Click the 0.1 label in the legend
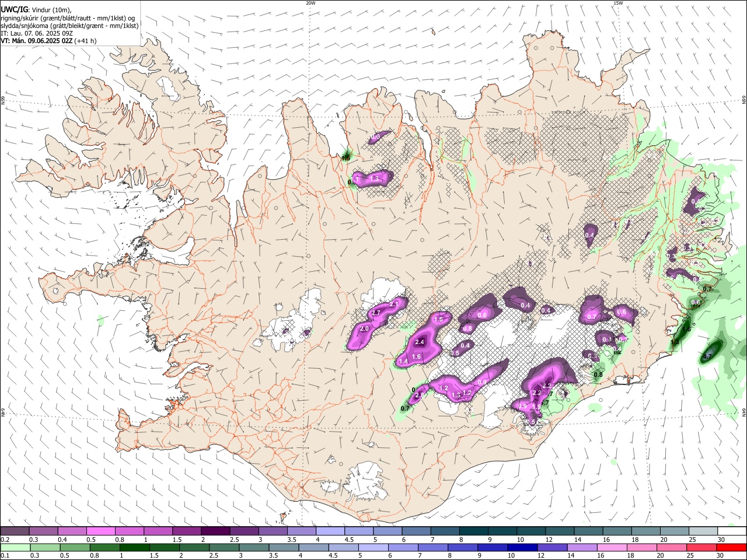Viewport: 747px width, 560px height. tap(5, 556)
